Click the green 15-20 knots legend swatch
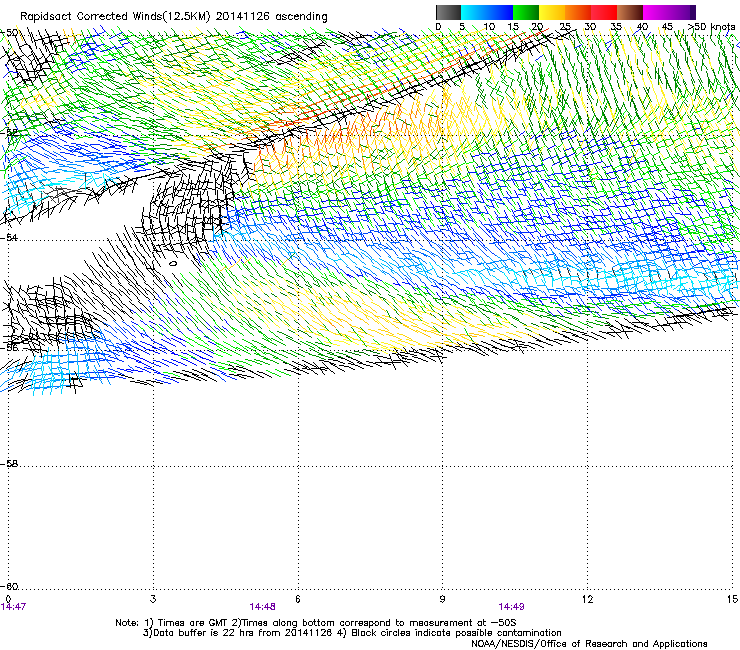 [x=526, y=12]
